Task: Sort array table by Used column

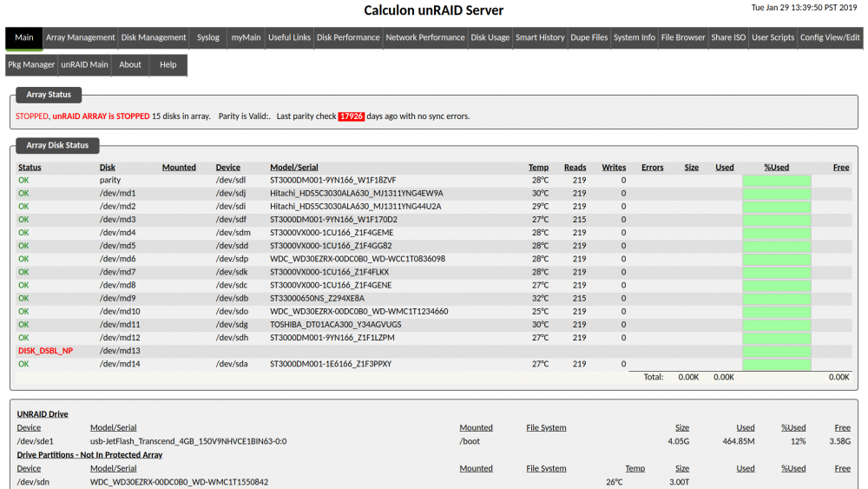Action: pos(724,168)
